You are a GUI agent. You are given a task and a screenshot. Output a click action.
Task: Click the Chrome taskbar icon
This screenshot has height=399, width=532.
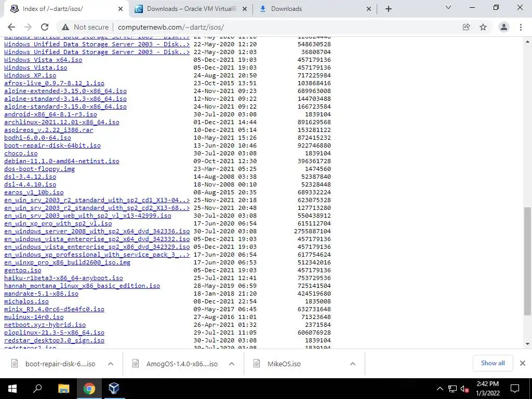pyautogui.click(x=89, y=389)
